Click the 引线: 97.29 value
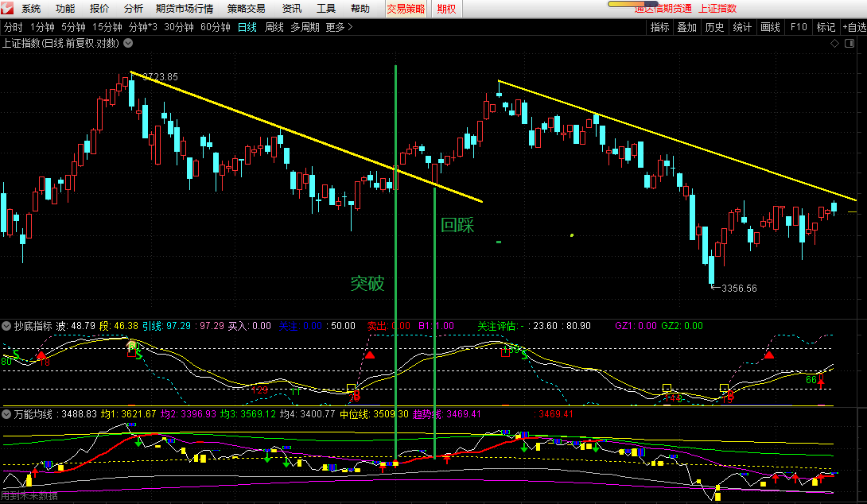The width and height of the screenshot is (867, 504). click(x=166, y=326)
